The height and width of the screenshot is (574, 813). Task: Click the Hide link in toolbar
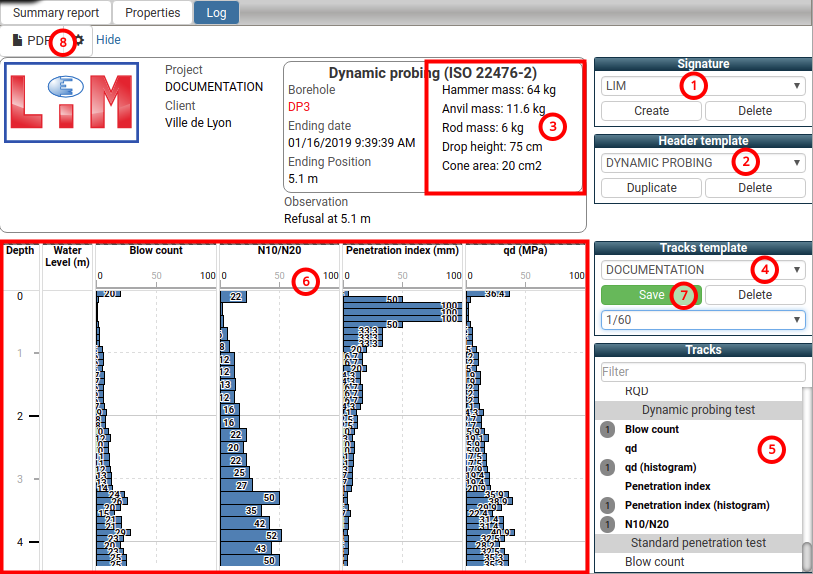tap(108, 41)
